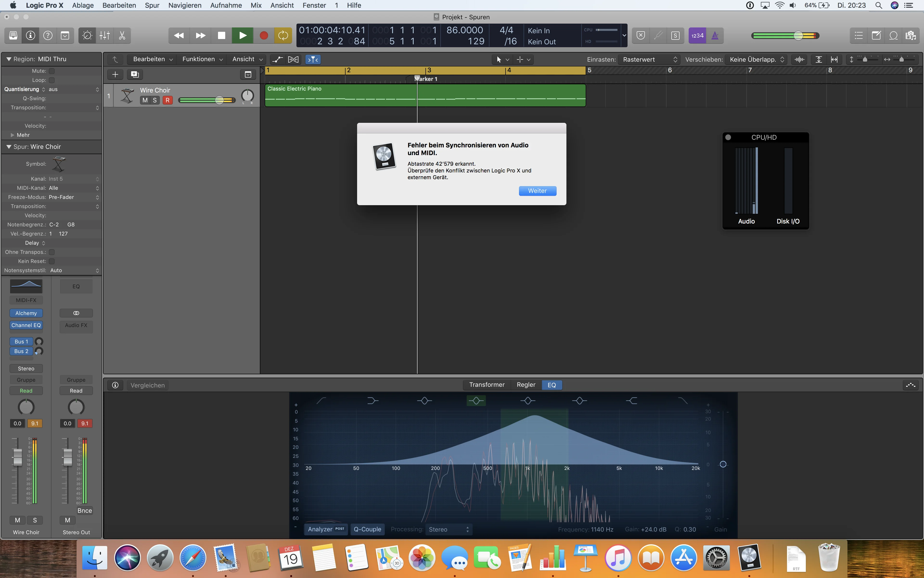Click the Stop transport button
924x578 pixels.
(x=221, y=36)
